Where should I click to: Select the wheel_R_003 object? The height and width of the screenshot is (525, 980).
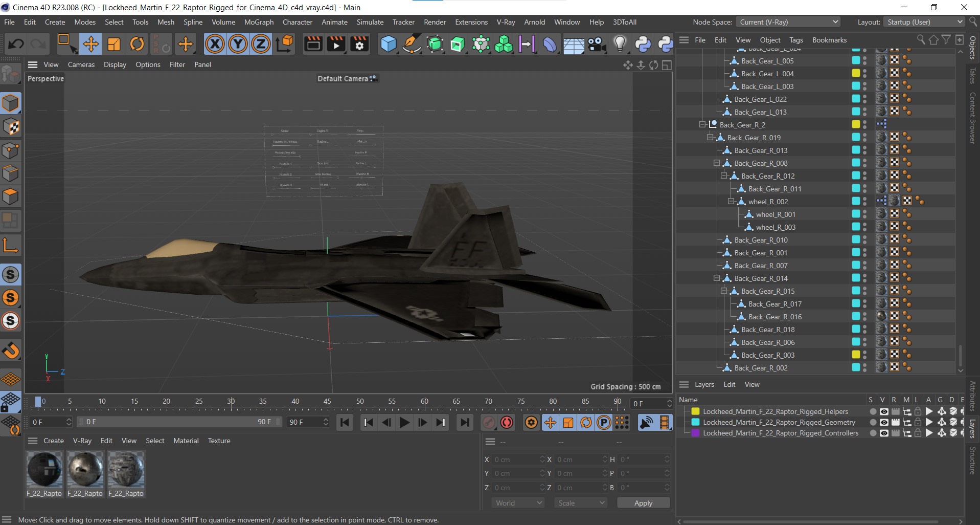click(x=776, y=227)
